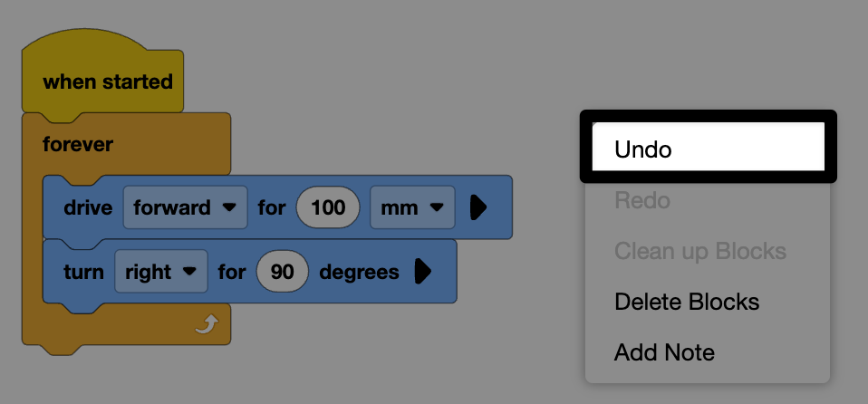Select the when started hat block

click(107, 82)
